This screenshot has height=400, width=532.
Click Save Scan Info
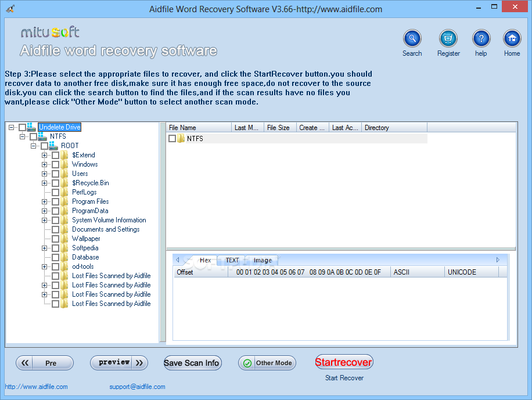click(x=192, y=363)
